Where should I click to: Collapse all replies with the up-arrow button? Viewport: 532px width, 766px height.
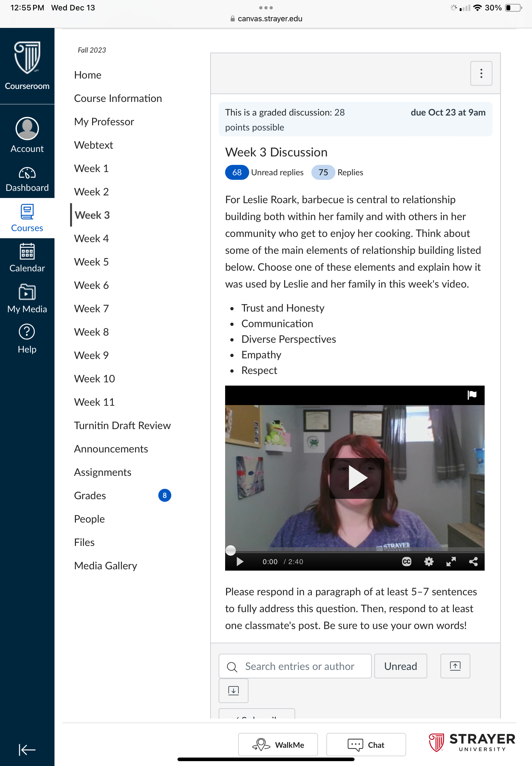click(x=455, y=666)
